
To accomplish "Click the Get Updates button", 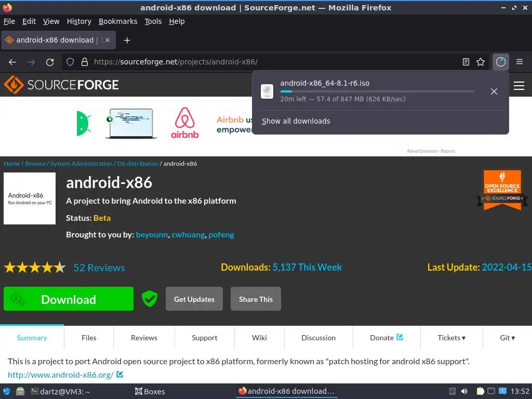I will [194, 299].
